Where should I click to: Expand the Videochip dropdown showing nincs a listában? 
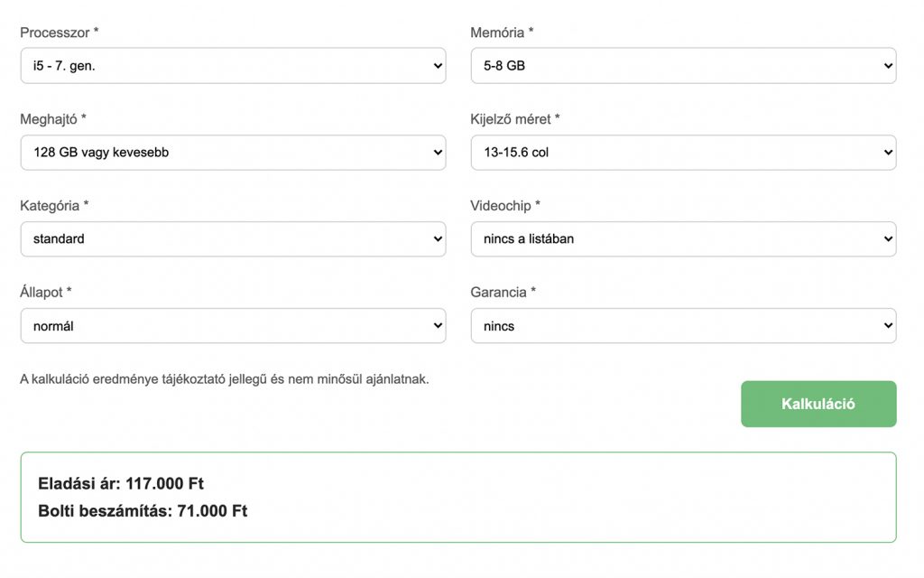(683, 239)
